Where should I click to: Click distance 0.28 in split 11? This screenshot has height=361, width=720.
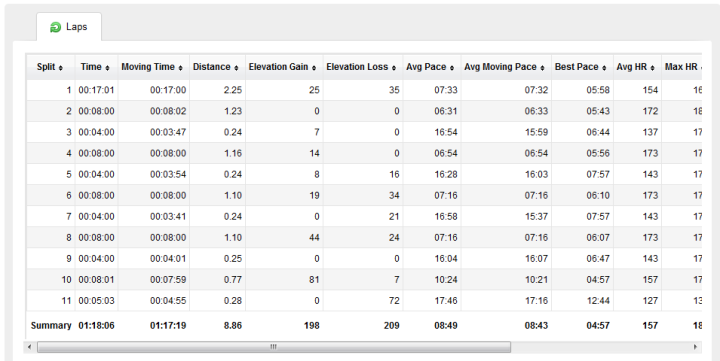coord(233,301)
